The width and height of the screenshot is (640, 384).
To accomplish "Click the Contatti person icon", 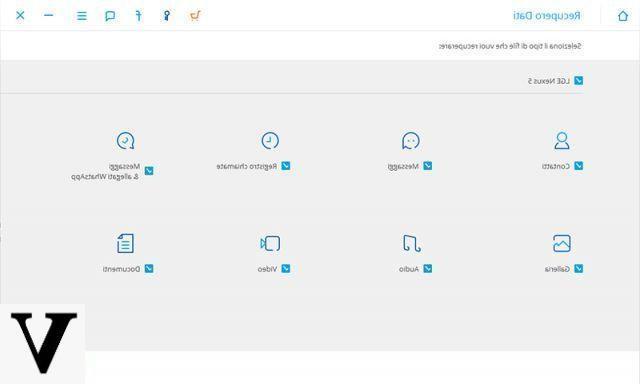I will pyautogui.click(x=562, y=140).
